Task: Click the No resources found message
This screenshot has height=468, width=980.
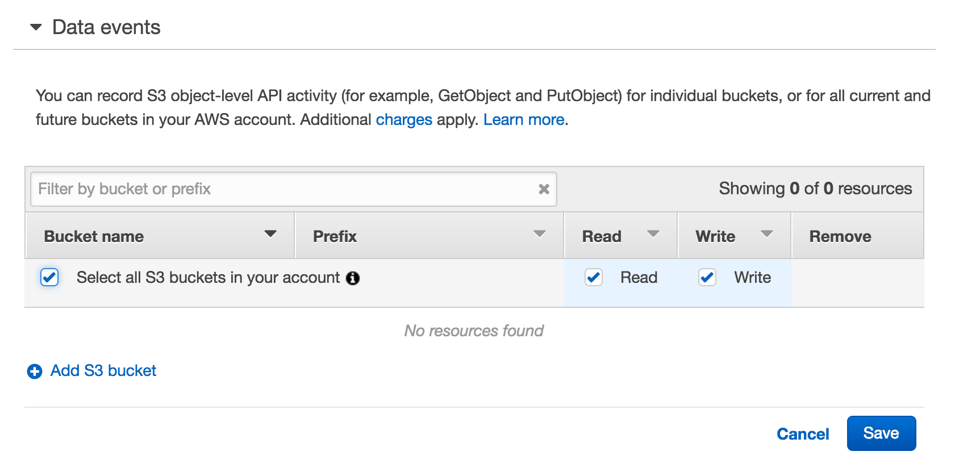Action: [474, 331]
